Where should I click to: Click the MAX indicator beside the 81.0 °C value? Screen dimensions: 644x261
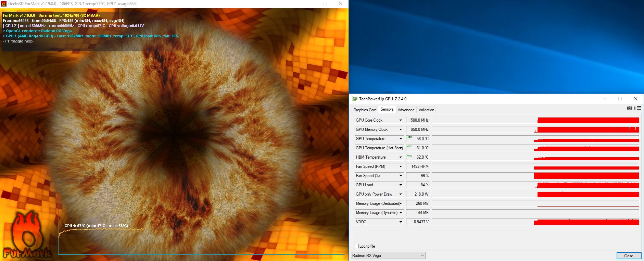tap(409, 147)
